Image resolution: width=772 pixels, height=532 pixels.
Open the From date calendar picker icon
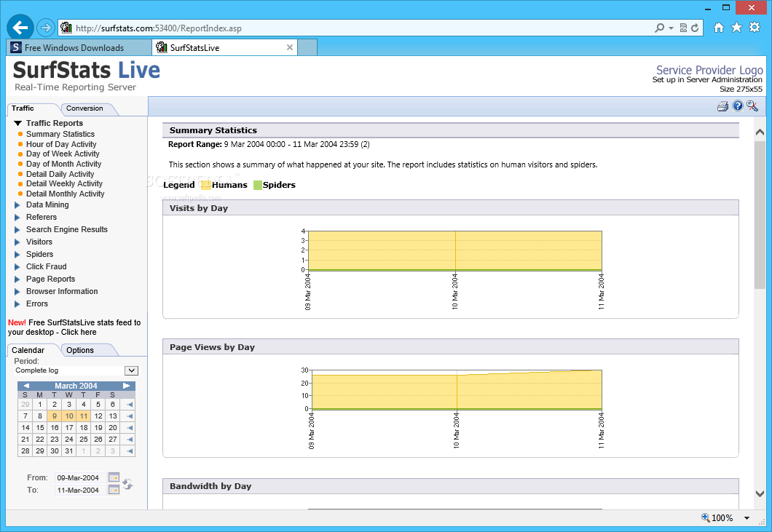[114, 477]
